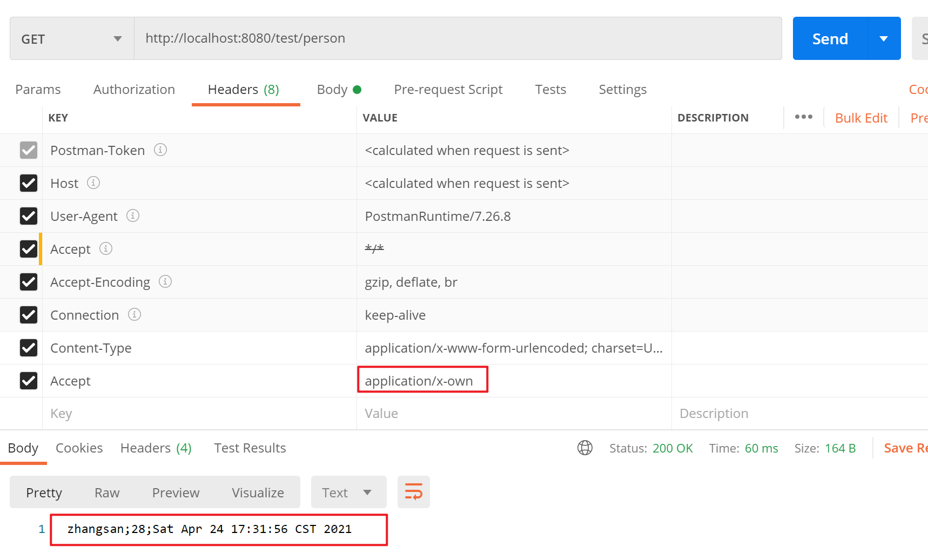
Task: Click info icon beside Host header
Action: pyautogui.click(x=93, y=183)
